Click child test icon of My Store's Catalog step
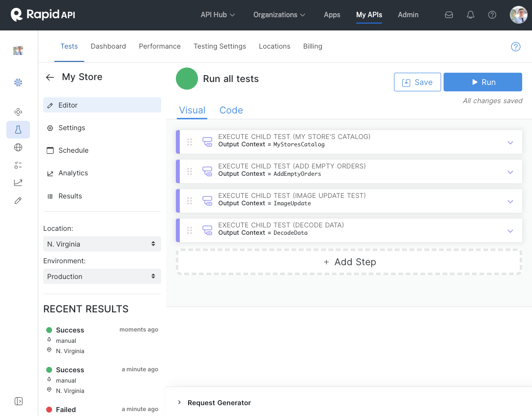Image resolution: width=532 pixels, height=416 pixels. [207, 141]
